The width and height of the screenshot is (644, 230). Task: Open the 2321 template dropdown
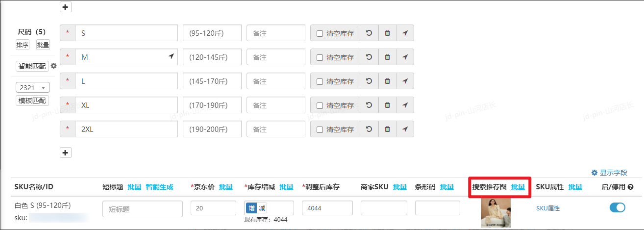[33, 88]
